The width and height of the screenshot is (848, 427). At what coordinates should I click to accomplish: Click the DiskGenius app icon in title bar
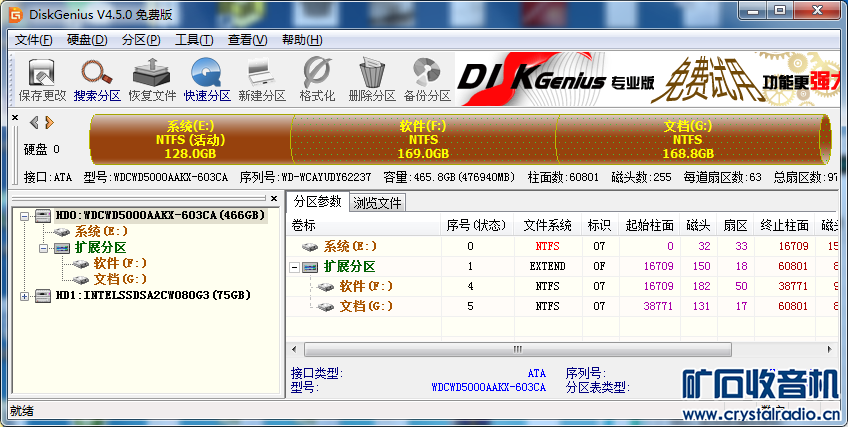click(x=16, y=15)
